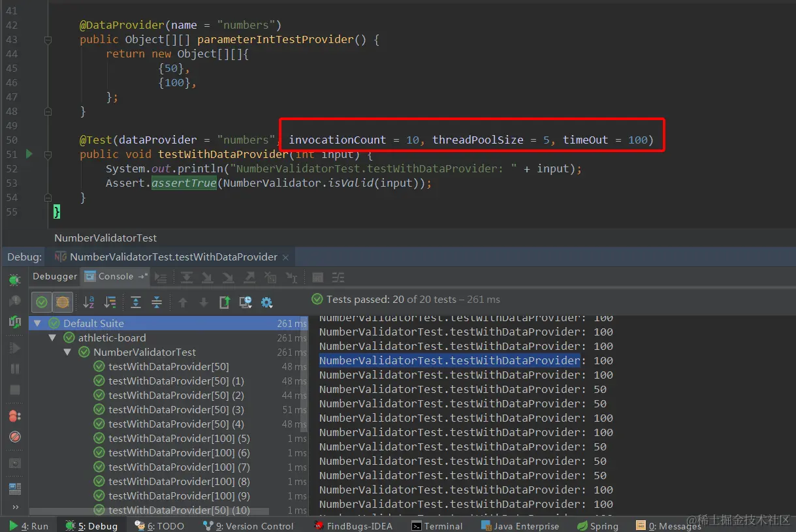This screenshot has width=796, height=532.
Task: Click the athletic-board tree row label
Action: point(112,337)
